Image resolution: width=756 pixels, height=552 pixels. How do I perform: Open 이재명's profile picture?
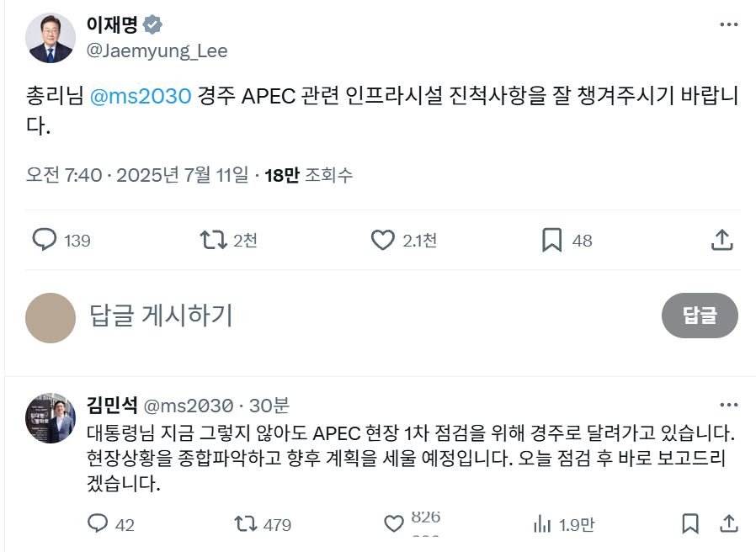(x=51, y=38)
